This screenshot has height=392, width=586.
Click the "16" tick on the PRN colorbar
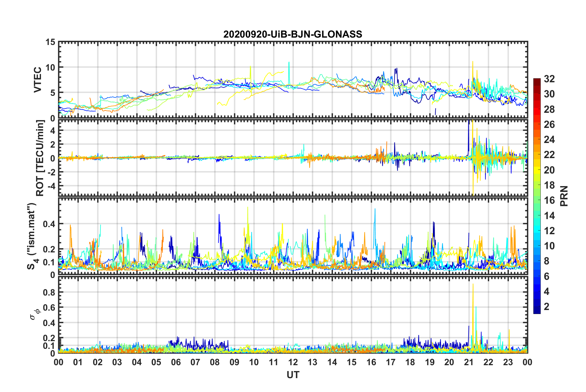pos(549,200)
